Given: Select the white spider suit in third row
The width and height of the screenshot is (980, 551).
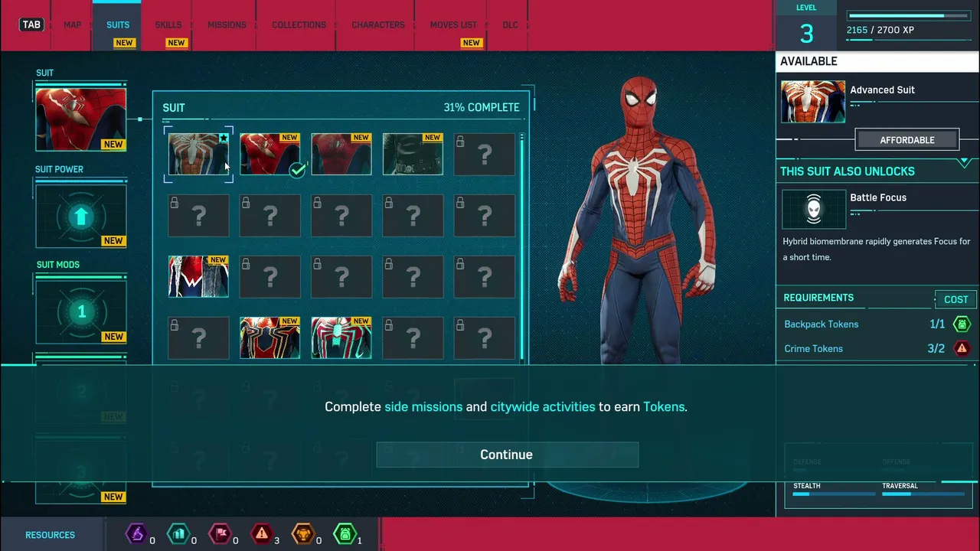Looking at the screenshot, I should [198, 276].
